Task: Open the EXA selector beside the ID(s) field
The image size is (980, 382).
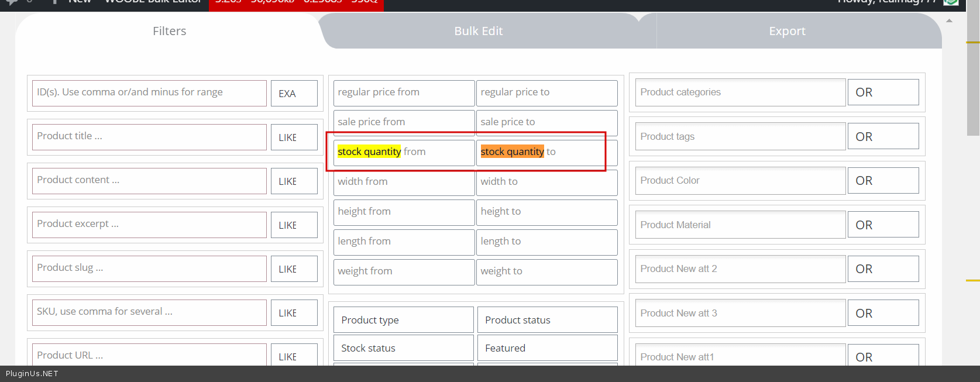Action: point(294,94)
